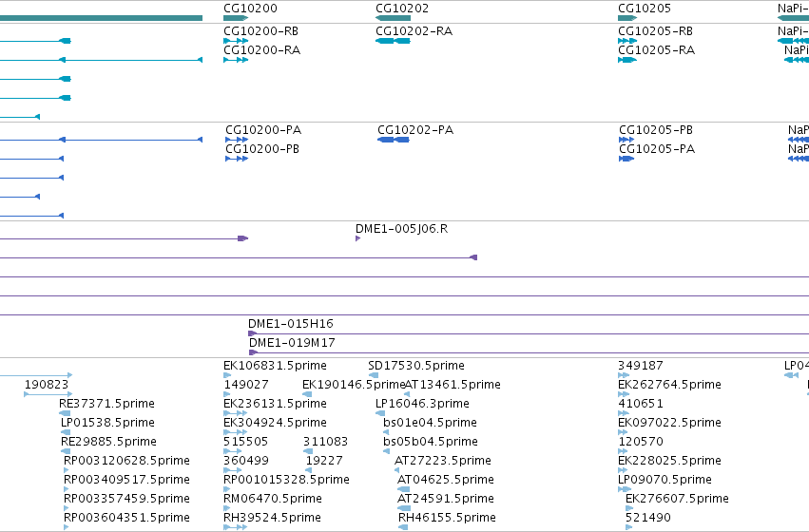The image size is (809, 532).
Task: Click the 19227 feature label
Action: coord(324,461)
